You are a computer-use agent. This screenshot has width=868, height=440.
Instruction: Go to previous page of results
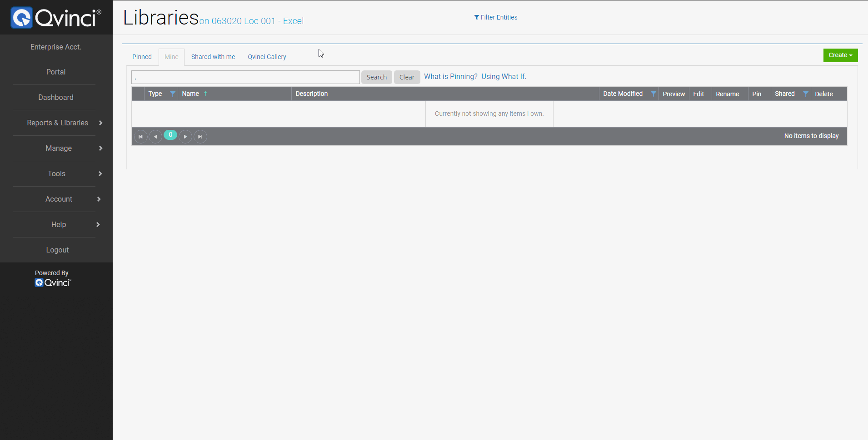tap(155, 137)
